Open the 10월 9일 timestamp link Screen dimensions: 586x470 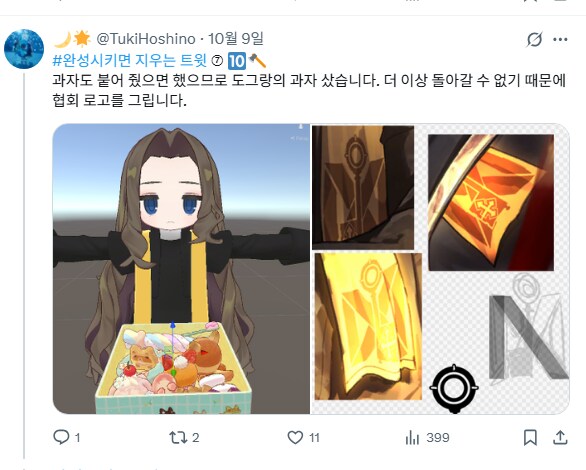pyautogui.click(x=236, y=38)
